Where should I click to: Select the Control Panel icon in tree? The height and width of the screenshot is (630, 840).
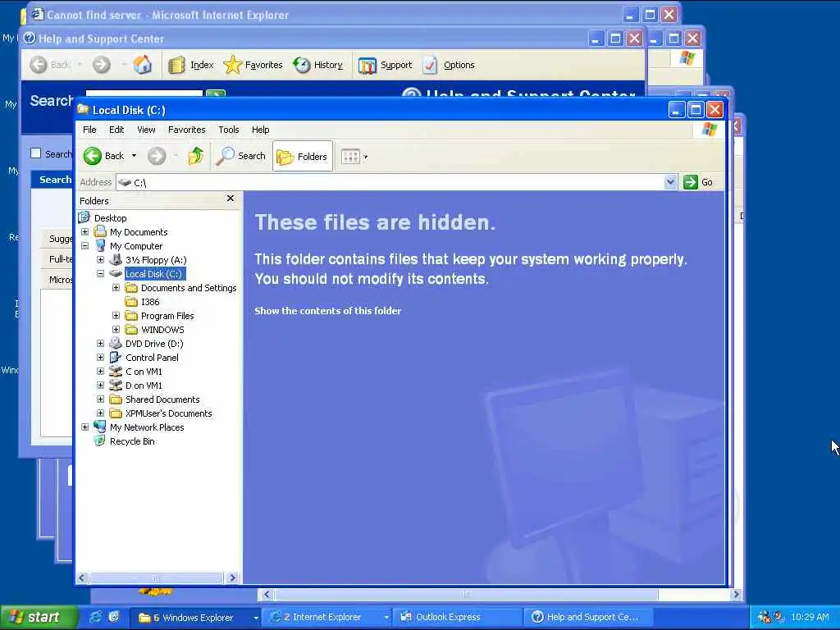(115, 358)
